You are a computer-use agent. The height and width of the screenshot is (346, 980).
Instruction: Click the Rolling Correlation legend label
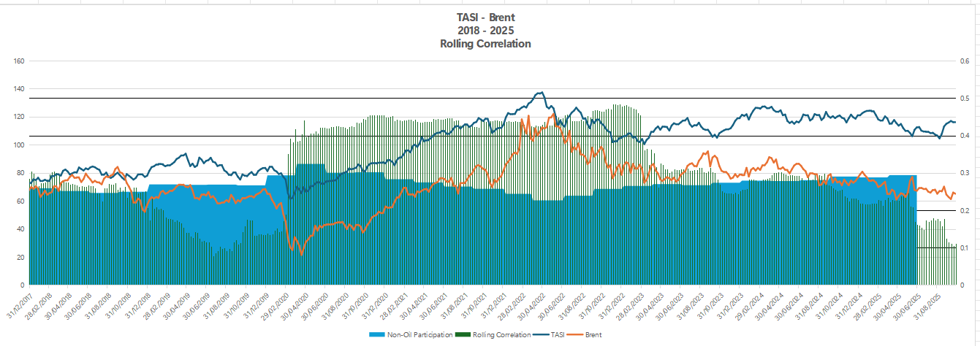point(501,334)
